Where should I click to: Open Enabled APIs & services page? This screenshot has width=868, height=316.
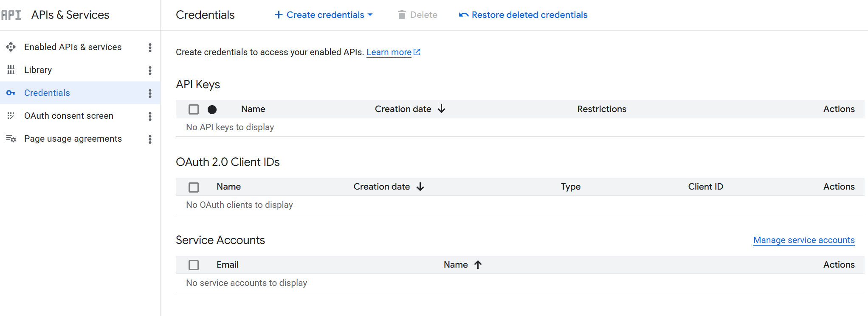73,47
